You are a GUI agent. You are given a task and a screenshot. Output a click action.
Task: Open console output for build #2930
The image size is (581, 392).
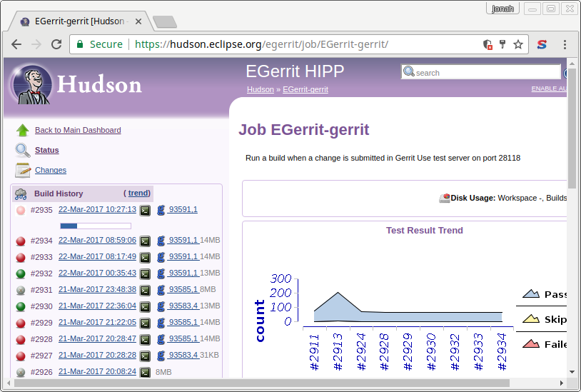145,307
